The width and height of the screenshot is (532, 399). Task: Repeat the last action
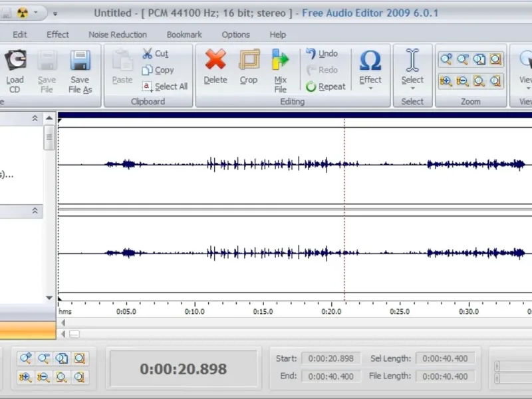pyautogui.click(x=325, y=86)
